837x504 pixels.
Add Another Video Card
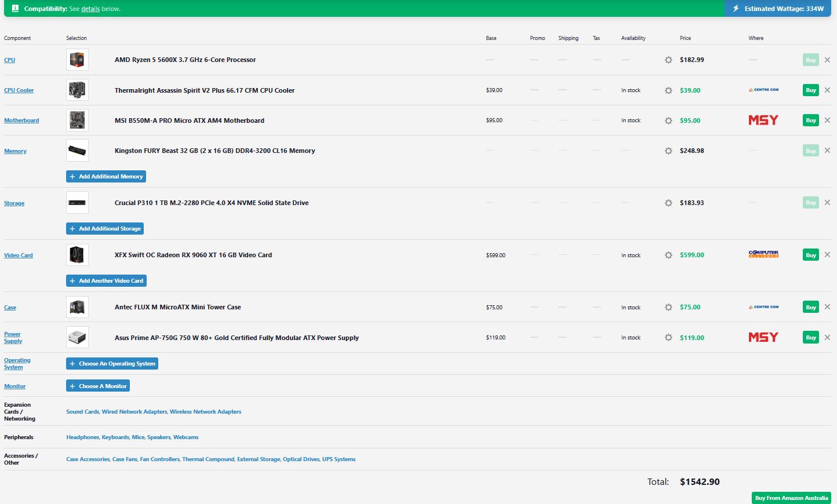[106, 280]
